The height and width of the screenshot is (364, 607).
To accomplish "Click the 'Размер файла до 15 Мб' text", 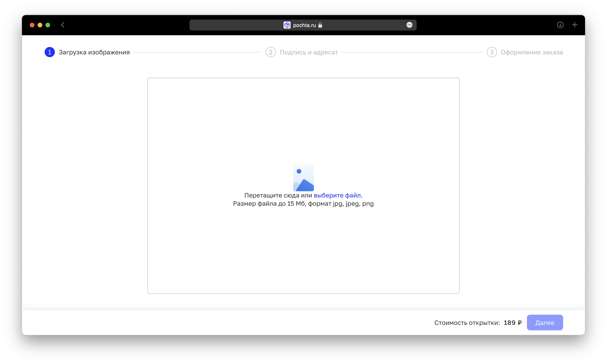I will coord(269,204).
